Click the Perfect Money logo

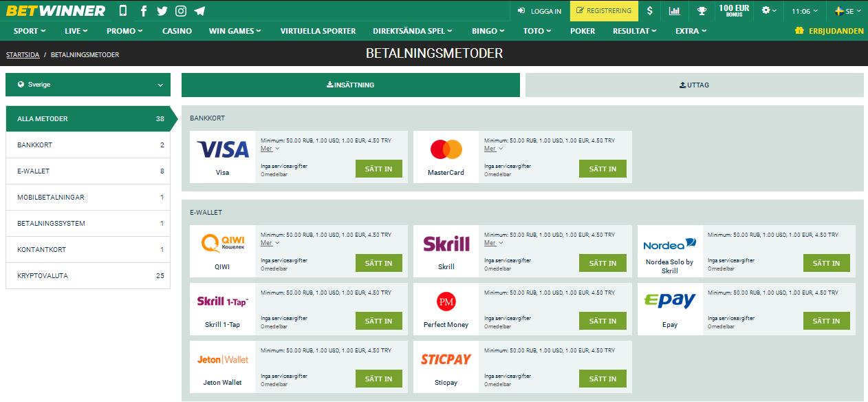(446, 301)
